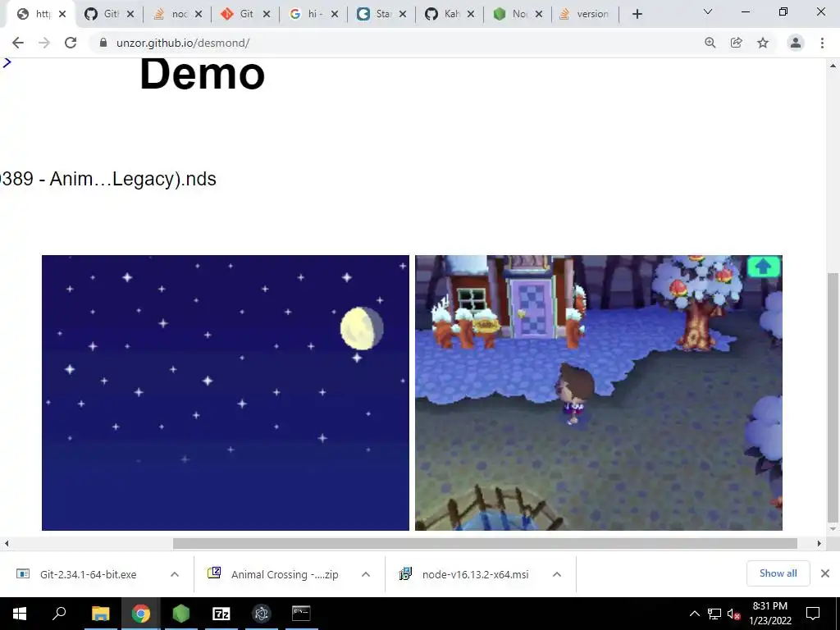Open the notification center
Viewport: 840px width, 630px height.
[813, 614]
